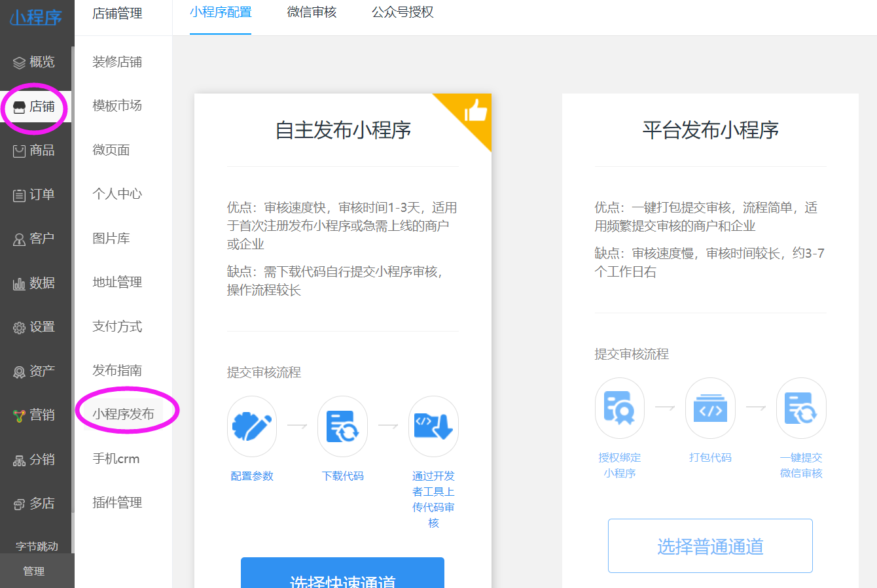Click the developer tool upload code icon
This screenshot has height=588, width=877.
click(433, 426)
